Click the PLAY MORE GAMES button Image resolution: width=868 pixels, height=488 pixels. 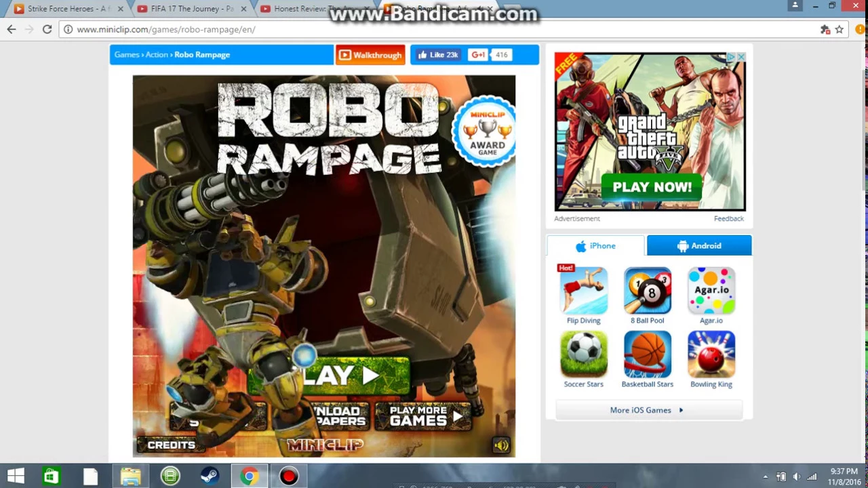click(424, 416)
